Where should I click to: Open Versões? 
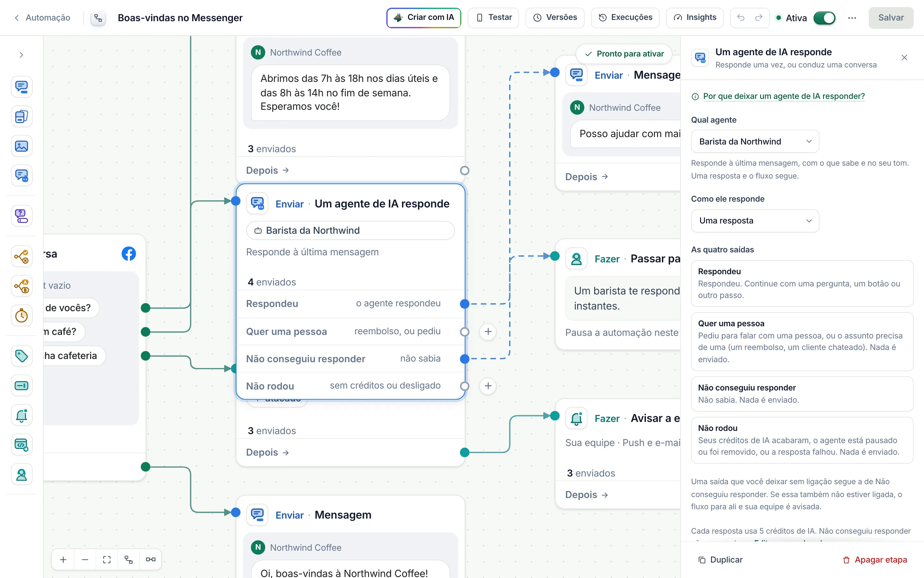click(x=555, y=18)
